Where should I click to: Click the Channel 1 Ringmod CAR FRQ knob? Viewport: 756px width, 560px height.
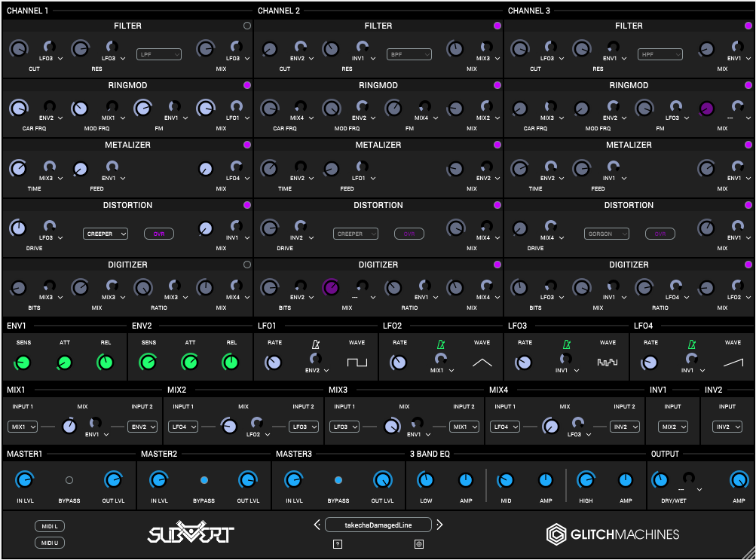[19, 109]
